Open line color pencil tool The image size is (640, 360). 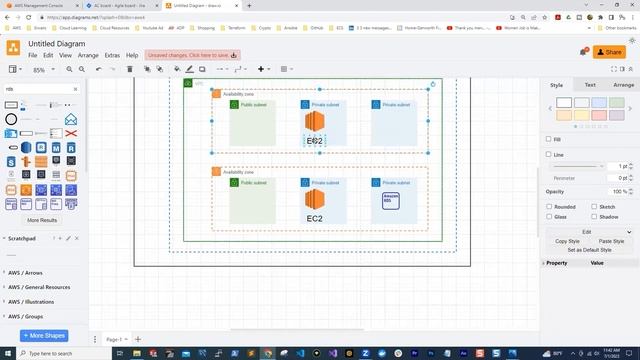(x=189, y=69)
